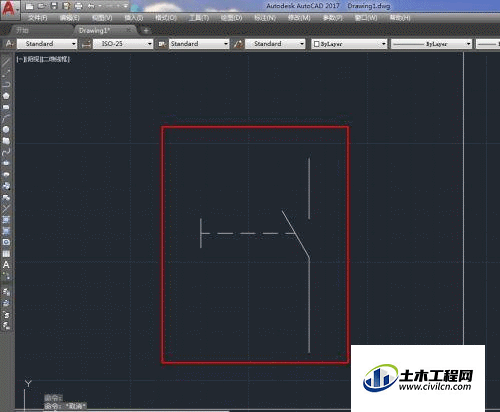Click the Multileader Style icon beside third Standard dropdown
The image size is (500, 412).
point(238,44)
